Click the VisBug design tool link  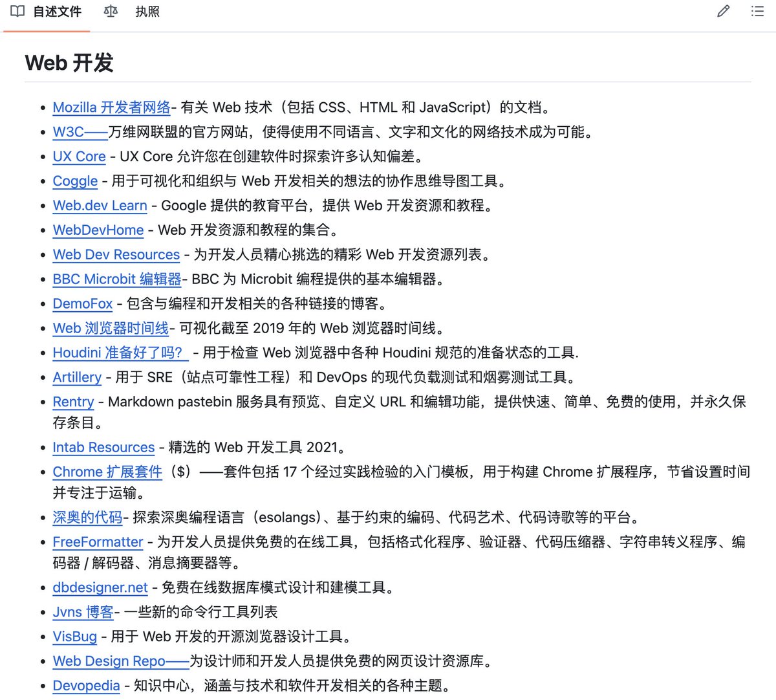74,637
